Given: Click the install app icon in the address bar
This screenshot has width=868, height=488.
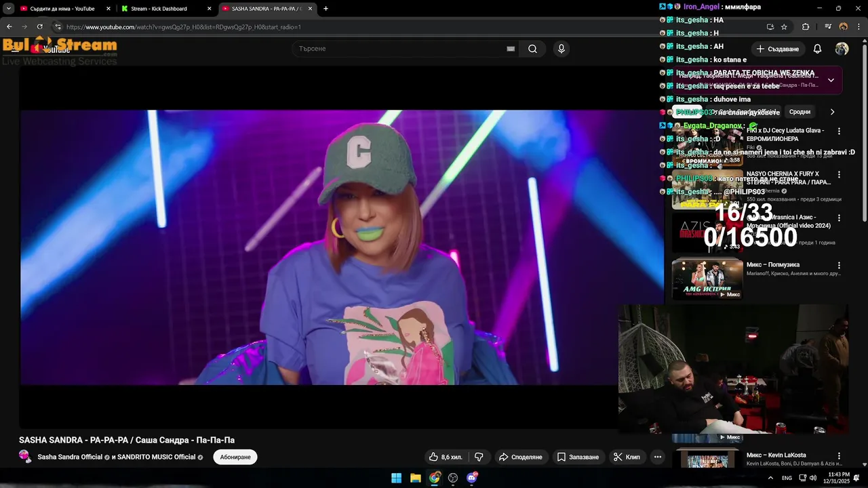Looking at the screenshot, I should click(x=770, y=26).
